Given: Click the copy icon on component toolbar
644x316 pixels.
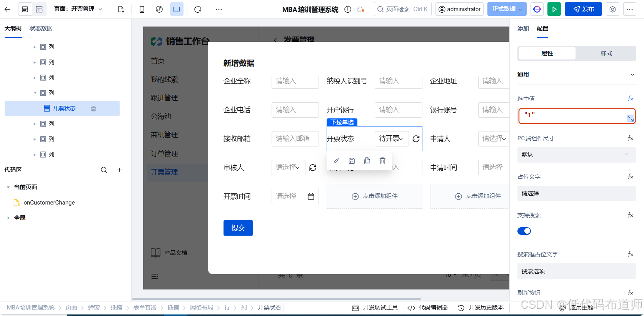Looking at the screenshot, I should click(x=367, y=161).
